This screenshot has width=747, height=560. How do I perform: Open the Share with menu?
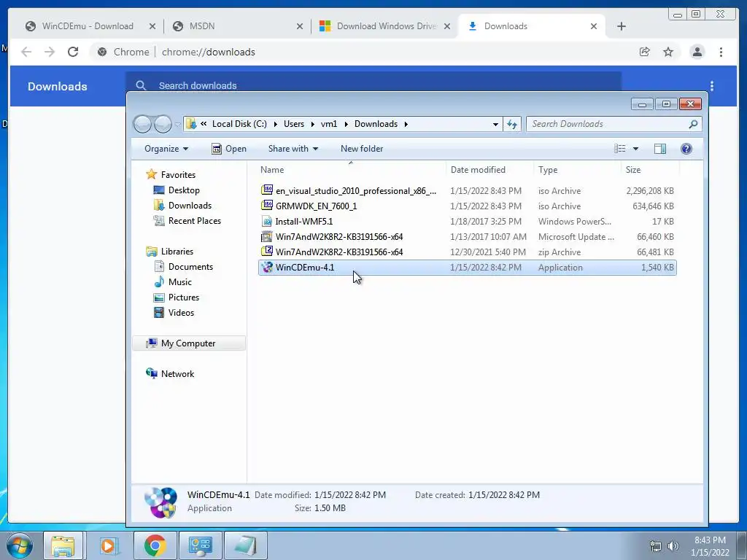pos(293,149)
